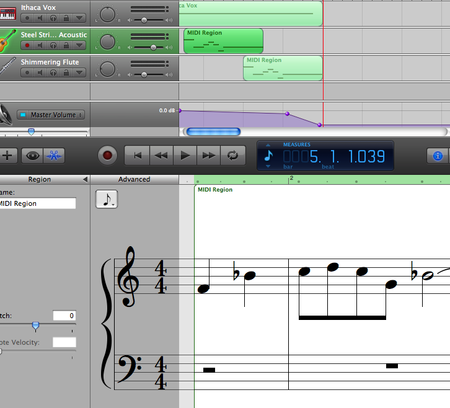This screenshot has height=408, width=450.
Task: Expand automation on Steel String Acoustic track
Action: [79, 45]
